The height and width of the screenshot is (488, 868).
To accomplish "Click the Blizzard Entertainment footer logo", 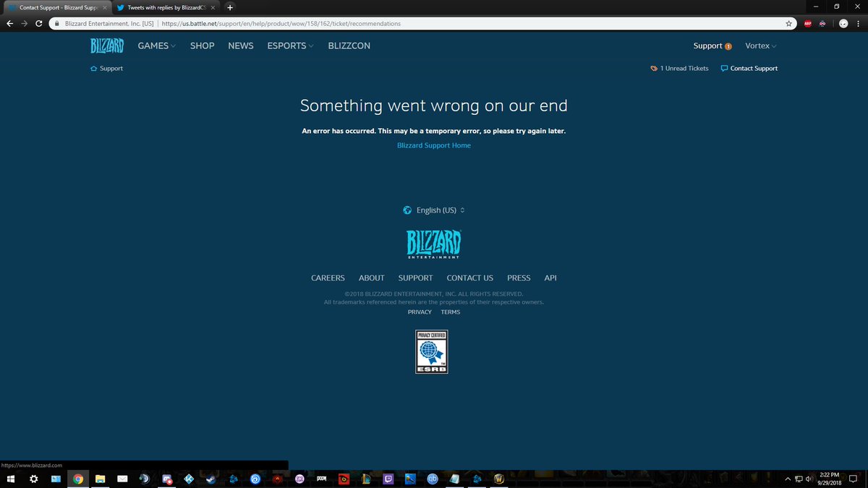I will point(434,244).
